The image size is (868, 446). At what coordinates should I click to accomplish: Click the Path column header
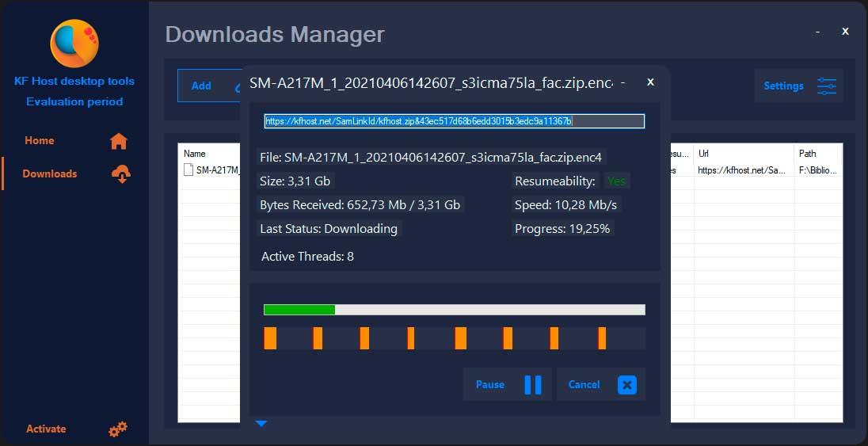tap(807, 154)
